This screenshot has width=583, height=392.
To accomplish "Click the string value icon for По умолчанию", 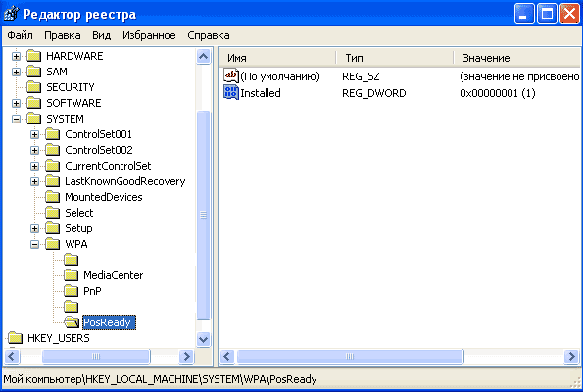I will pyautogui.click(x=231, y=75).
